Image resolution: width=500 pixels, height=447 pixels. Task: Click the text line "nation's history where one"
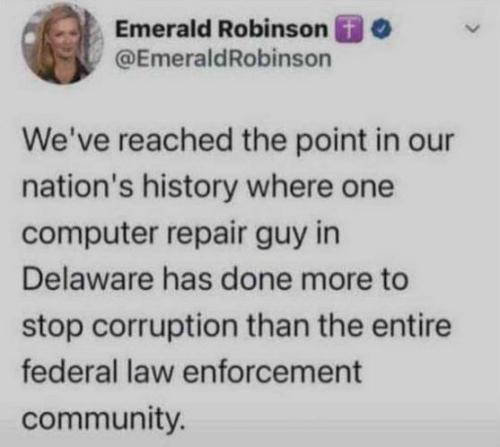click(208, 187)
